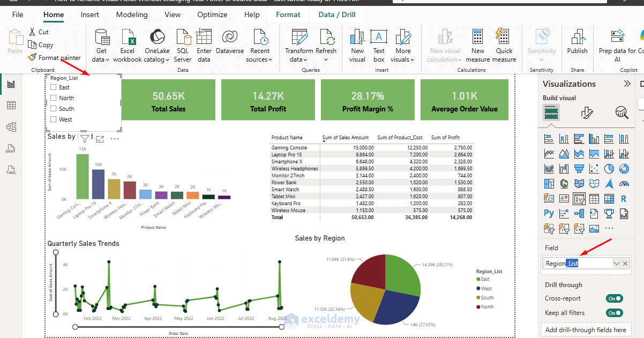Open Region_List field options chevron
The image size is (644, 338).
[x=617, y=264]
